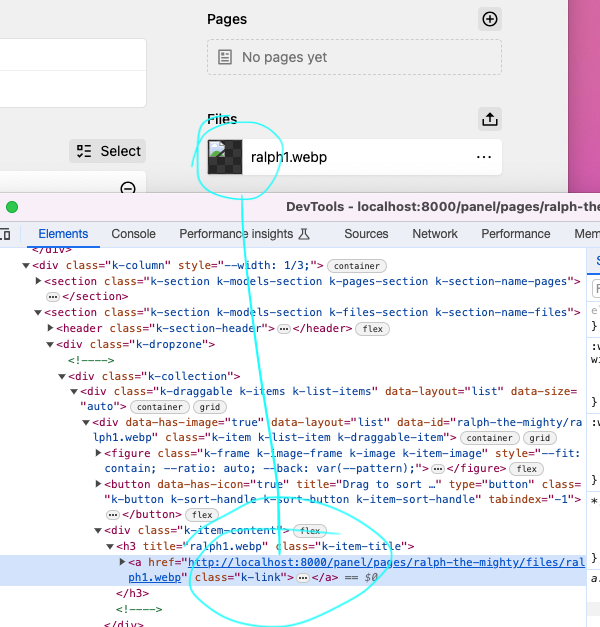Click the flex badge on k-item-content div
Viewport: 600px width, 627px height.
pos(310,531)
